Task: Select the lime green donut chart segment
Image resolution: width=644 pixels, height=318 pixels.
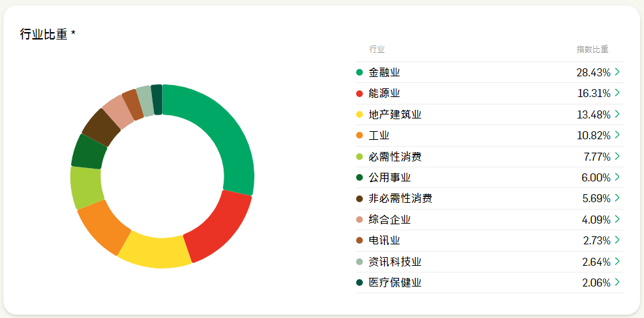Action: [x=86, y=187]
